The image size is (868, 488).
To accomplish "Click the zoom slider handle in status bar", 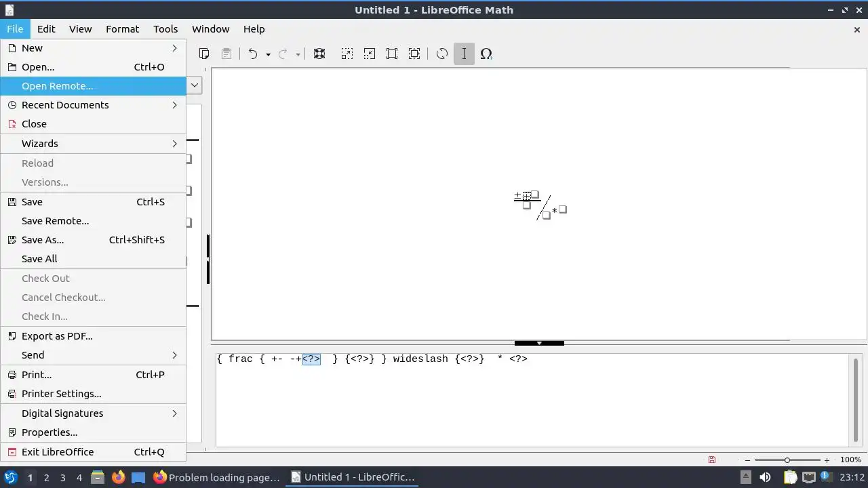I will click(x=787, y=460).
